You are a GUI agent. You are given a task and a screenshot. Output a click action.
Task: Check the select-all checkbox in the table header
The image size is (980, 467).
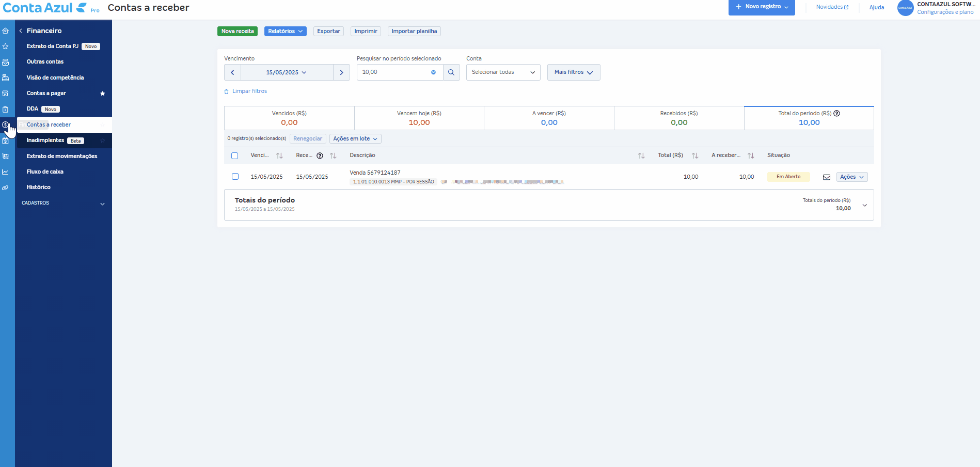[235, 155]
